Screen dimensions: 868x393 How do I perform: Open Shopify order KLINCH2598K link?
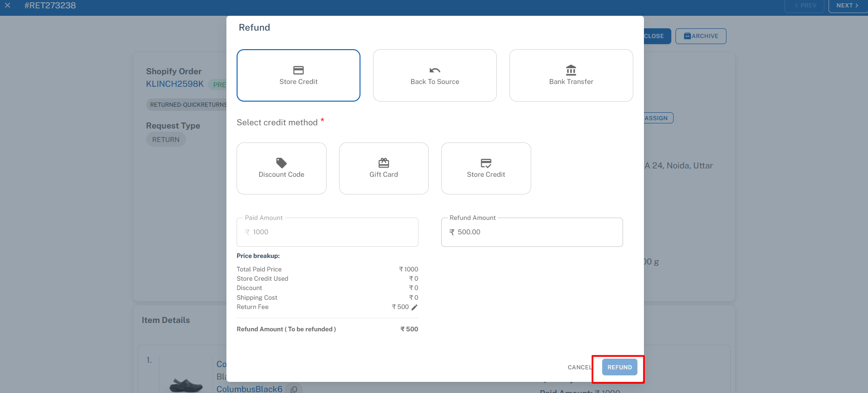coord(175,84)
